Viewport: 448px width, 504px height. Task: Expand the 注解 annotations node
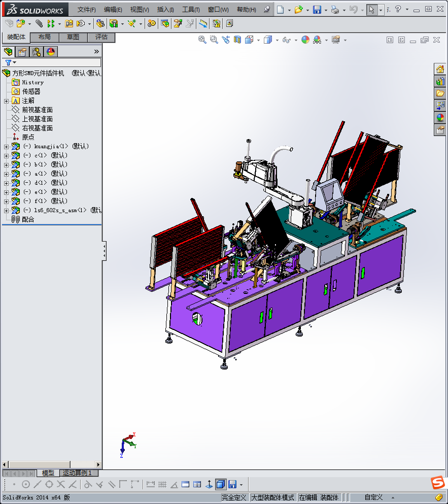click(6, 101)
